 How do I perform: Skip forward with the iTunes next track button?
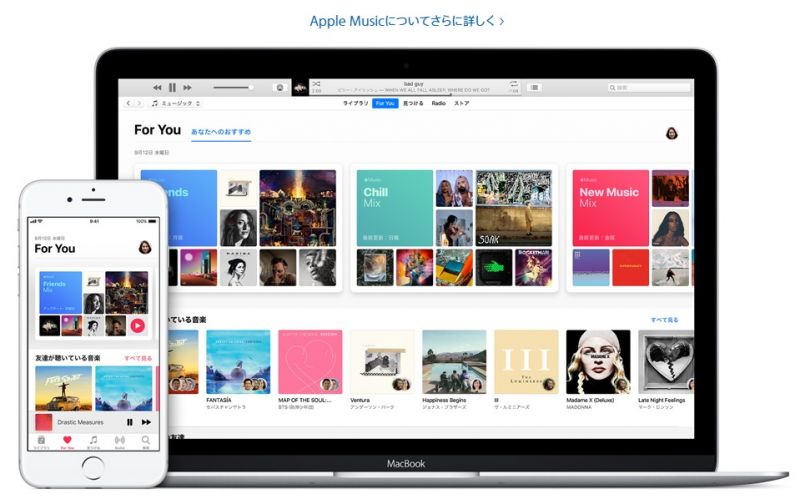tap(187, 88)
